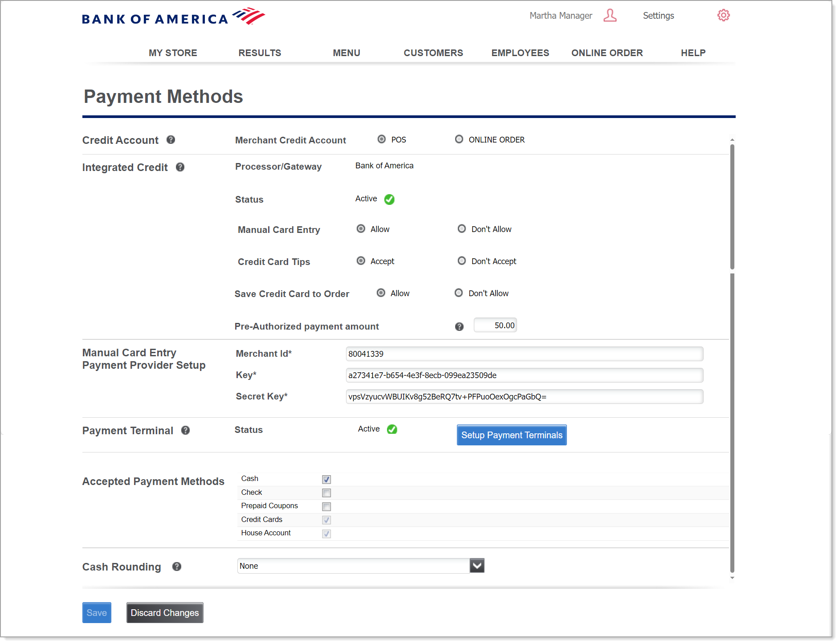Open the Martha Manager user profile icon
Screen dimensions: 839x644
[x=610, y=16]
